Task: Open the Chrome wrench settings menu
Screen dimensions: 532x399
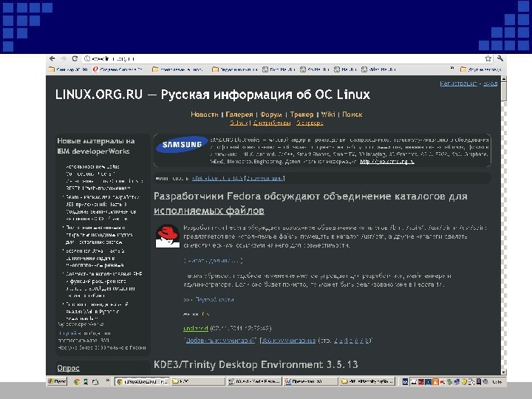Action: (x=500, y=58)
